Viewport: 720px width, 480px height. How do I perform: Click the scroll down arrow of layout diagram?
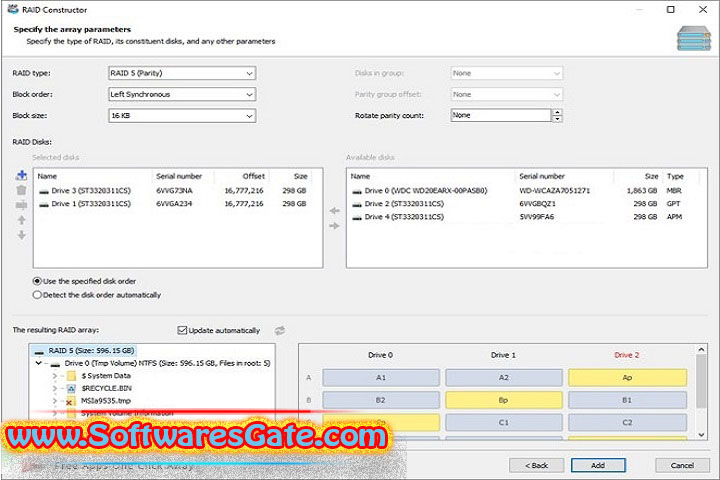(701, 435)
